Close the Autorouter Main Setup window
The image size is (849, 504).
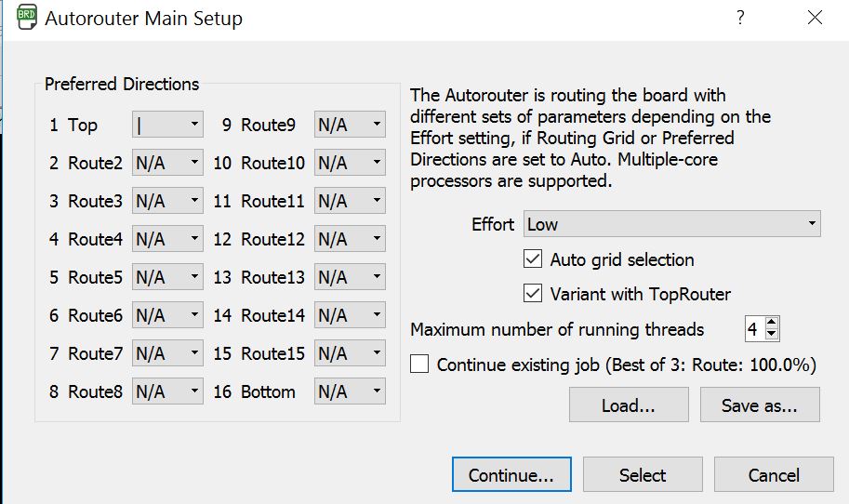click(x=815, y=18)
